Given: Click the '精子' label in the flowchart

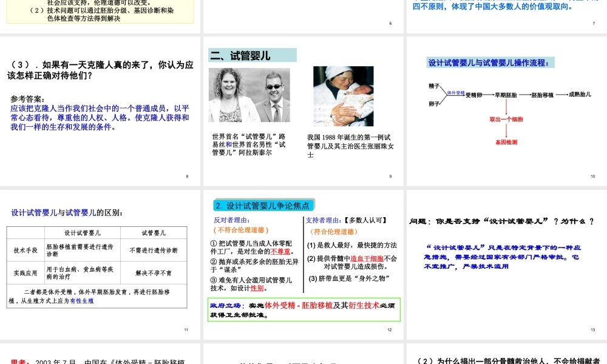Looking at the screenshot, I should tap(434, 86).
